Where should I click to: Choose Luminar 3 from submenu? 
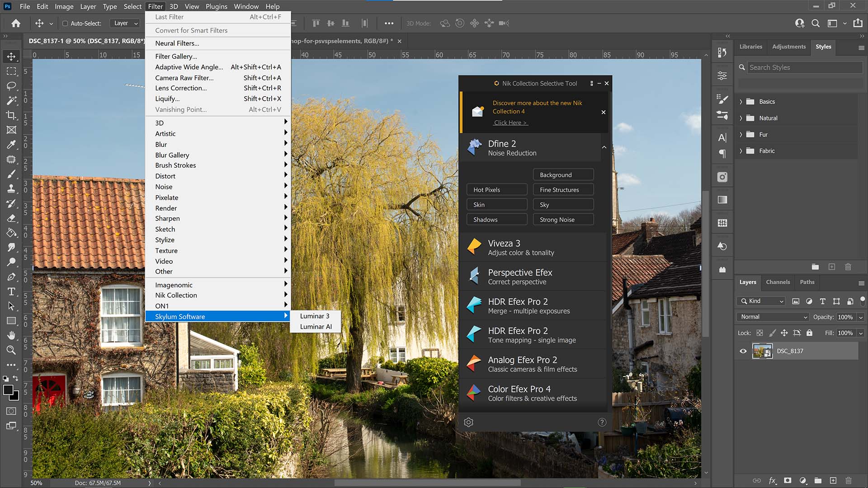point(315,316)
